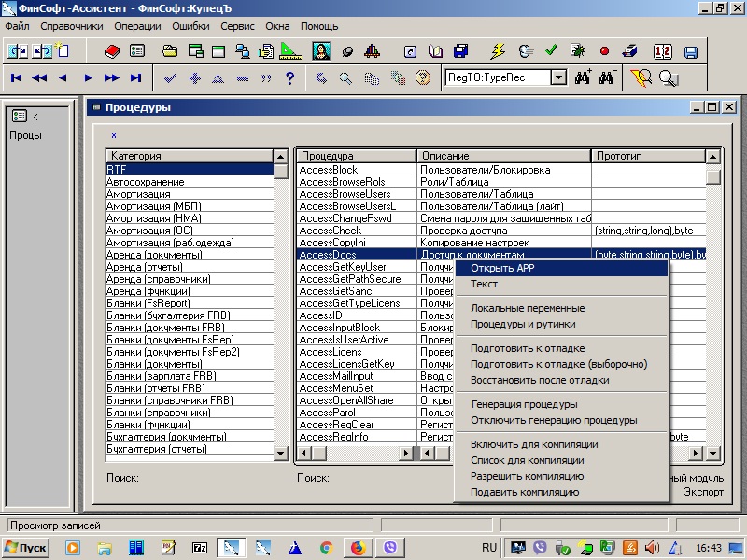This screenshot has height=560, width=747.
Task: Click the binoculars with plus icon
Action: (583, 78)
